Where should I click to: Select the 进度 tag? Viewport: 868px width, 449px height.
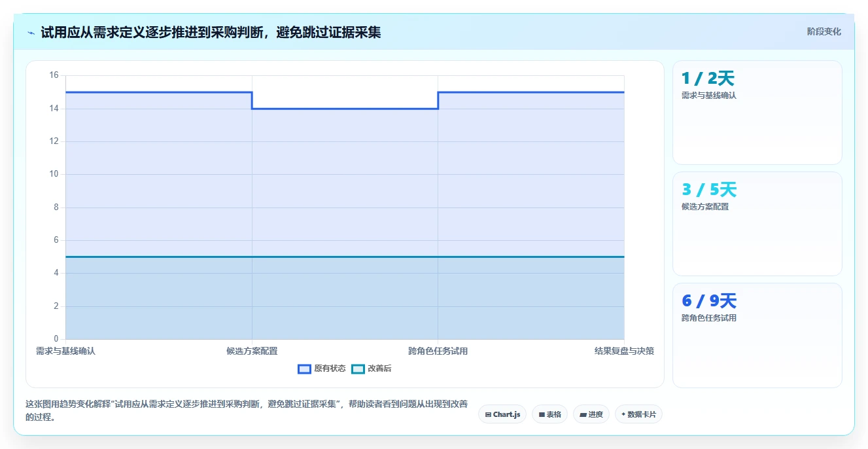pos(591,414)
